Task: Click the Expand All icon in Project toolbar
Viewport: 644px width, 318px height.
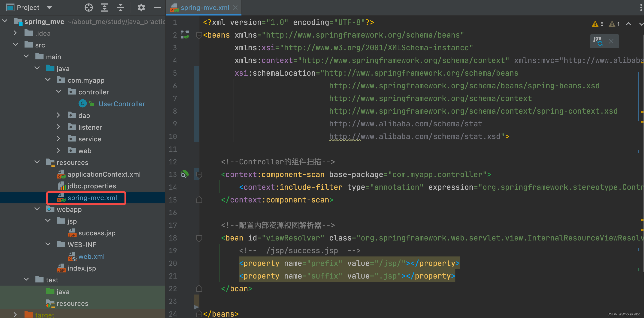Action: [x=105, y=8]
